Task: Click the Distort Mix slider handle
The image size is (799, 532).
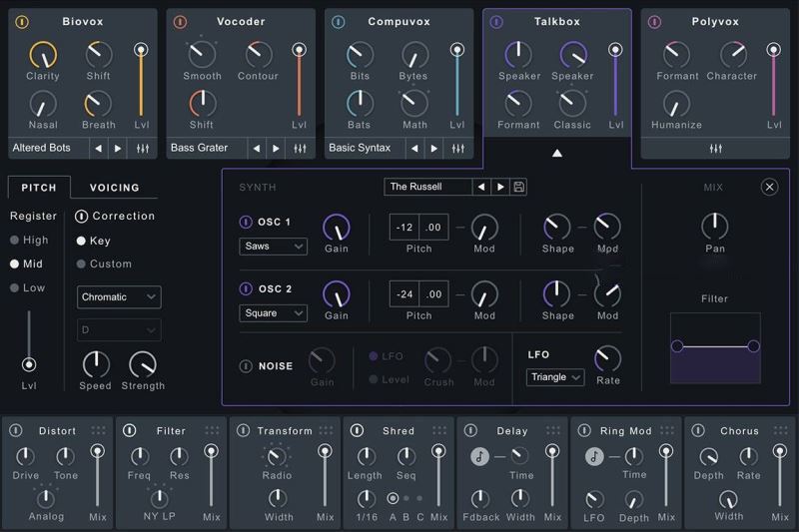Action: 97,451
